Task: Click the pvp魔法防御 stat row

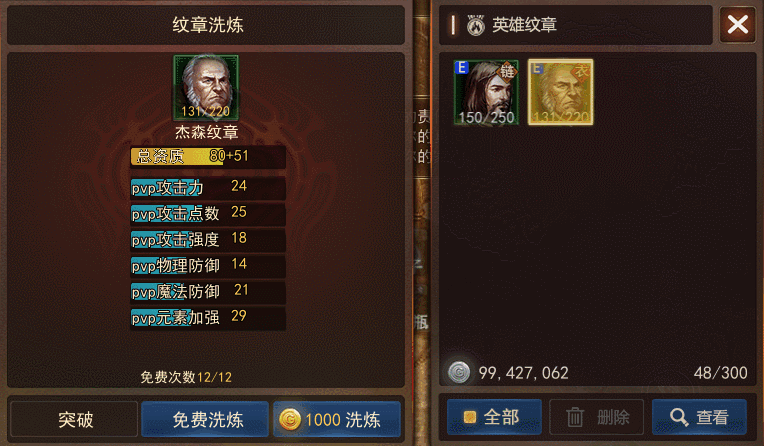Action: tap(208, 291)
